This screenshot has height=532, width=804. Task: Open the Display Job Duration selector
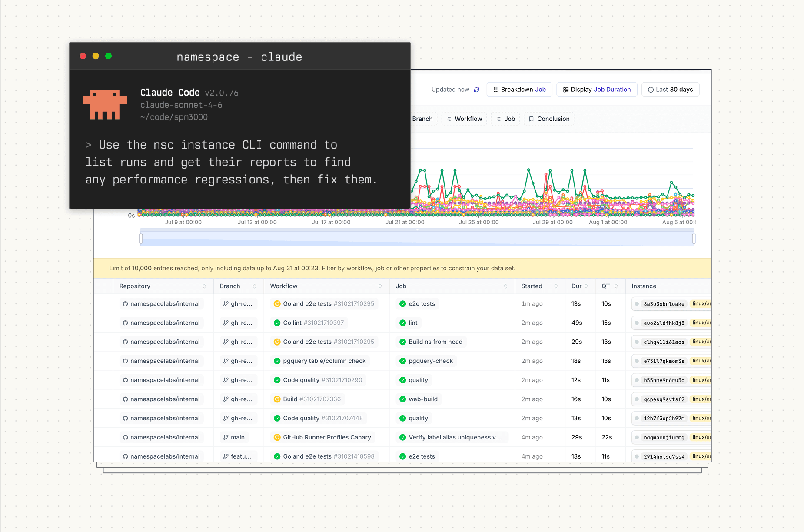tap(597, 90)
